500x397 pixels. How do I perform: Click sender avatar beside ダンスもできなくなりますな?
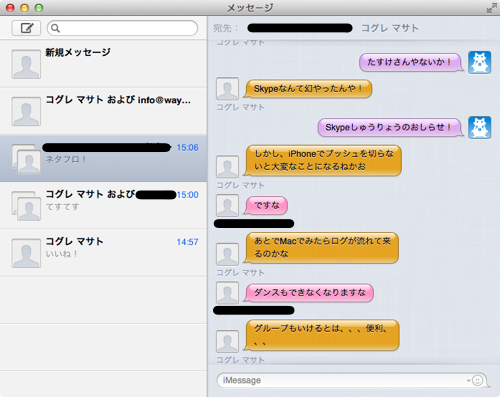(x=227, y=293)
